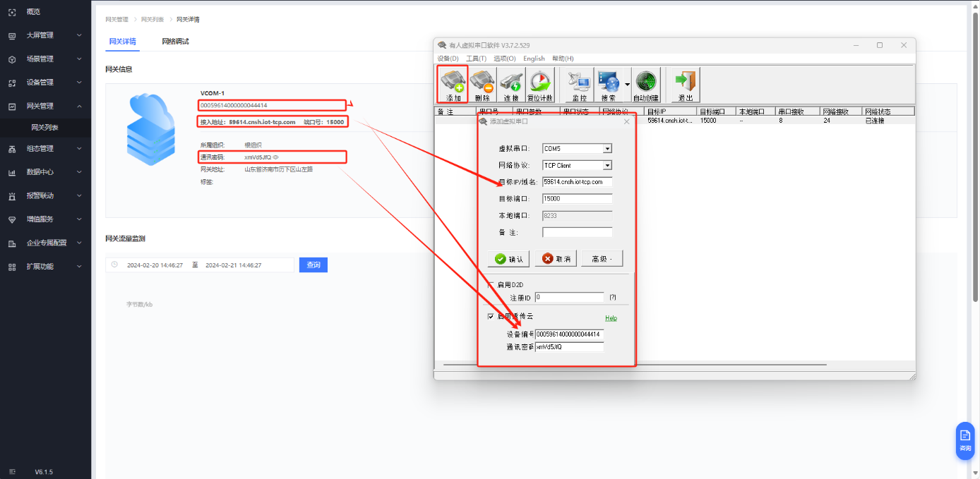Click the 组态管理 sidebar icon
The image size is (980, 479).
(x=12, y=149)
